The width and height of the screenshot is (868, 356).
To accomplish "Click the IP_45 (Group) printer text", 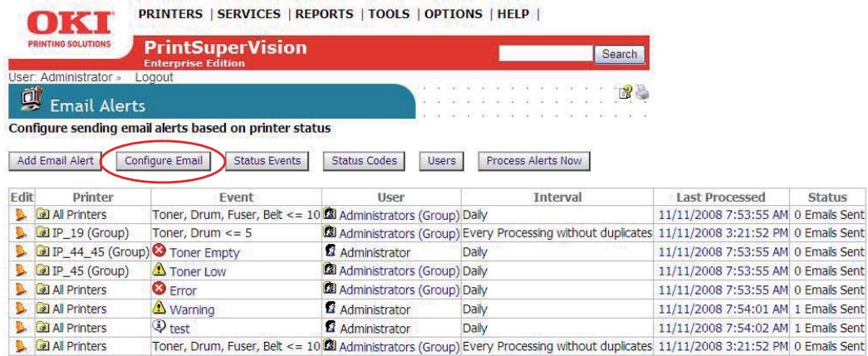I will pyautogui.click(x=91, y=271).
